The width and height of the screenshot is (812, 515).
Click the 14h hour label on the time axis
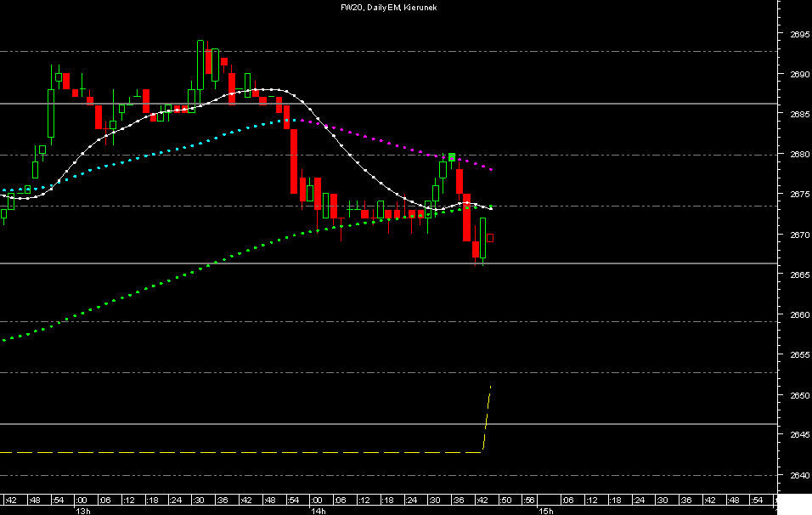click(318, 511)
